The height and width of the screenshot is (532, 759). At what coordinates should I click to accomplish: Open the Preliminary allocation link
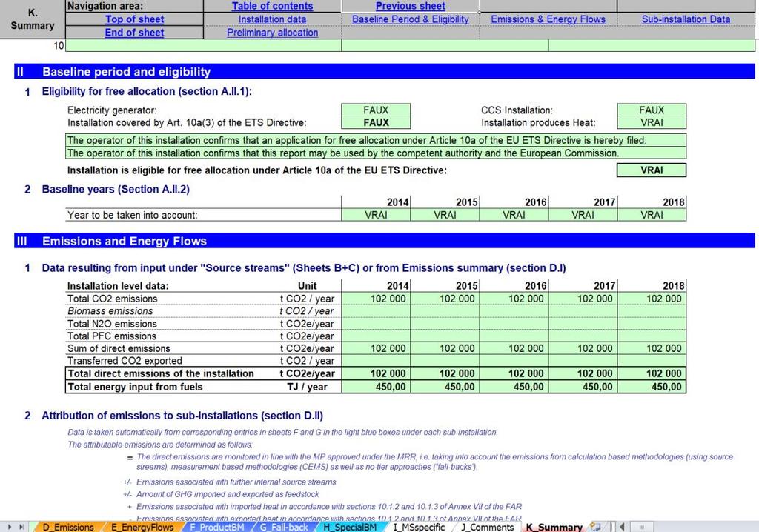272,33
